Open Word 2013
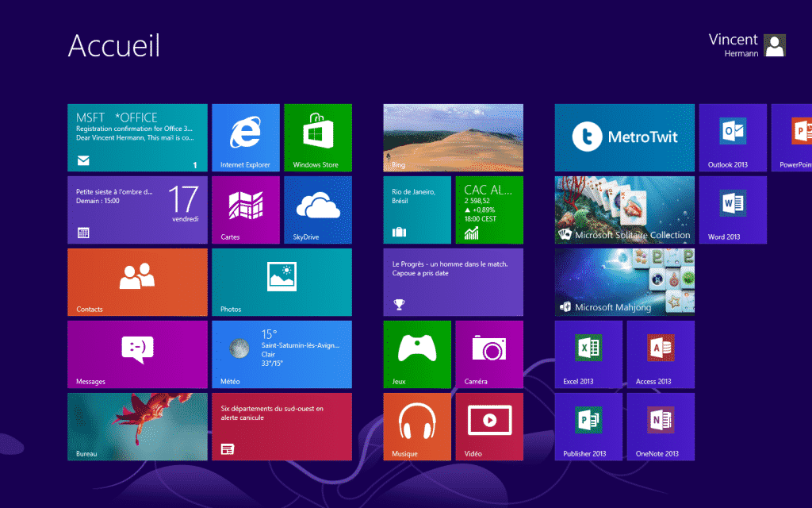The image size is (812, 508). (732, 210)
